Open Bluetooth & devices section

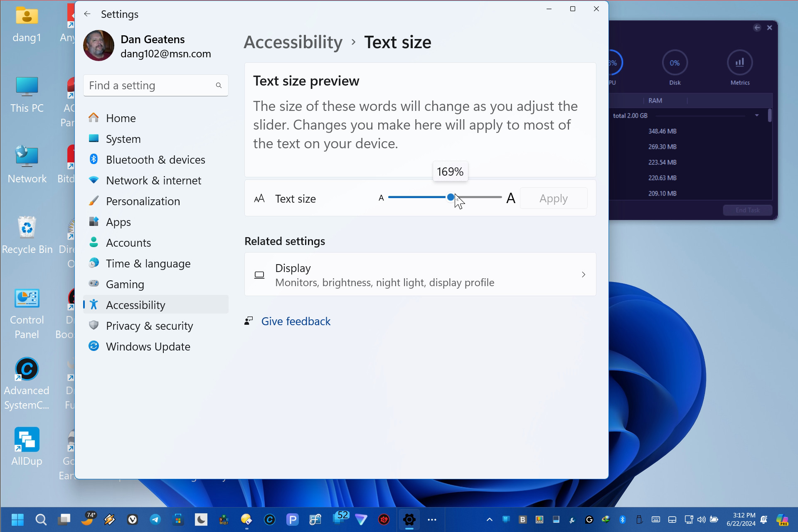pyautogui.click(x=155, y=160)
